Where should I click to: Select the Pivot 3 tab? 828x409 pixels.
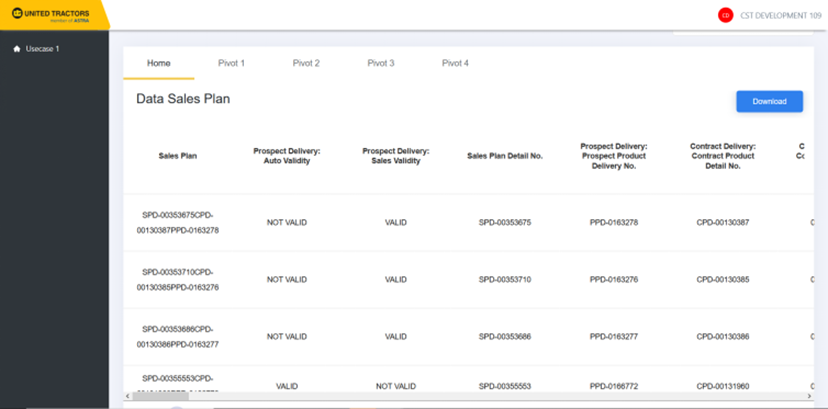pyautogui.click(x=381, y=63)
